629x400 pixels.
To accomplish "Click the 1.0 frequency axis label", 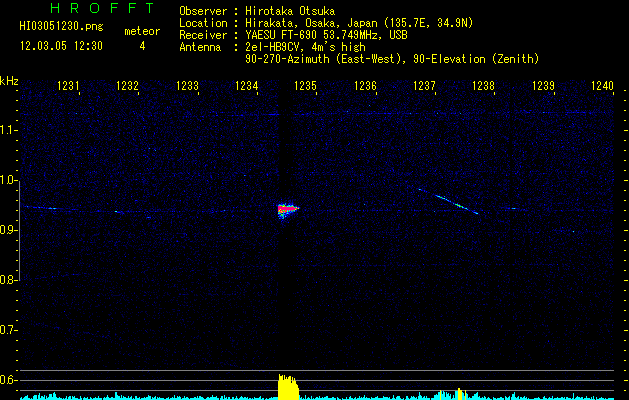I will (8, 180).
